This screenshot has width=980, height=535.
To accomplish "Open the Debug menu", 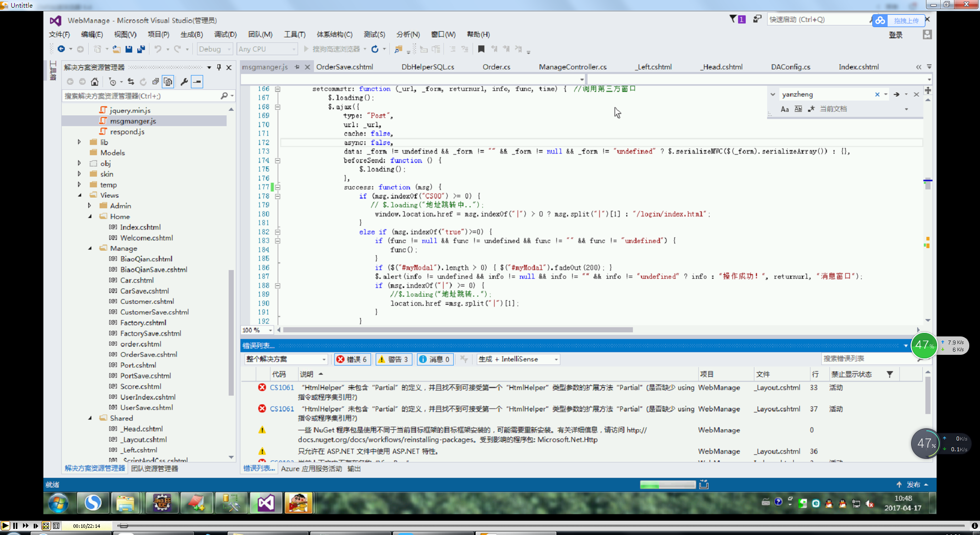I will (225, 35).
